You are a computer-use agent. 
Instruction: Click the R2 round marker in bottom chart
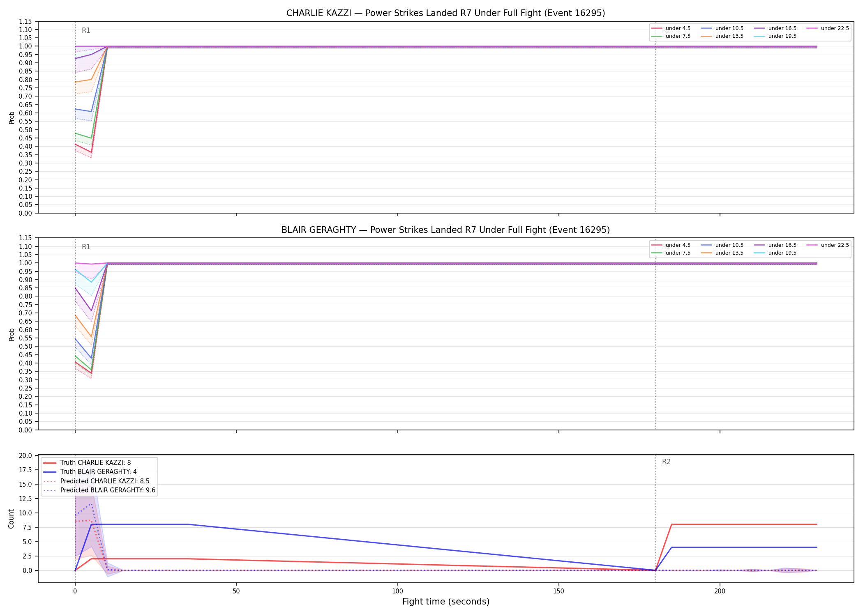666,462
